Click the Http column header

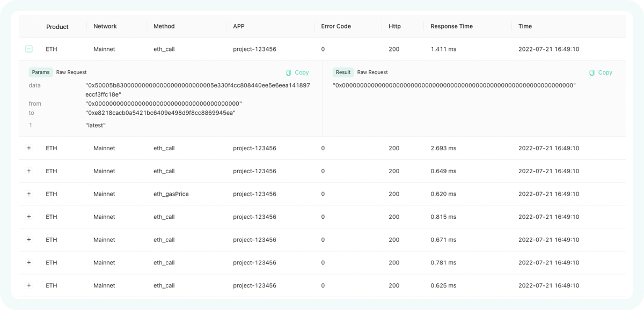coord(394,26)
